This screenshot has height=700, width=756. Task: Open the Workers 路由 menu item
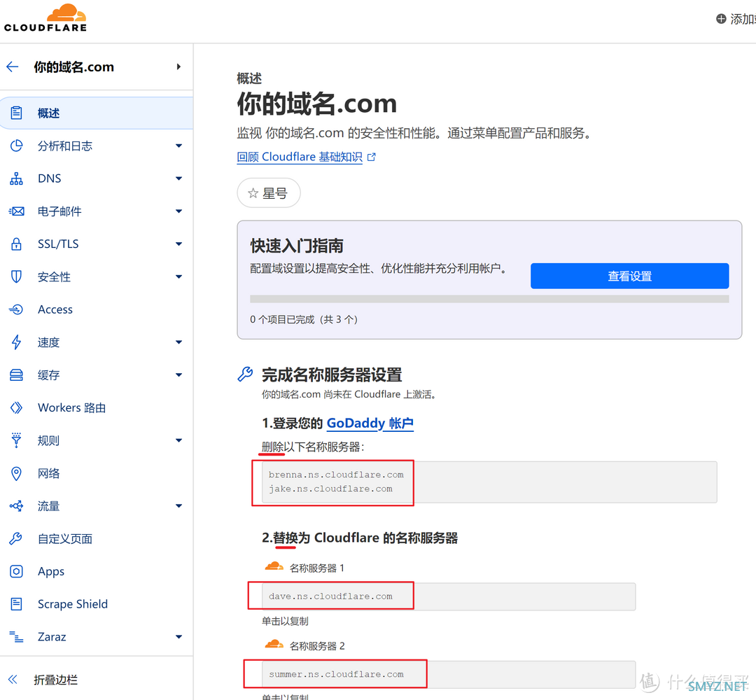pos(97,408)
